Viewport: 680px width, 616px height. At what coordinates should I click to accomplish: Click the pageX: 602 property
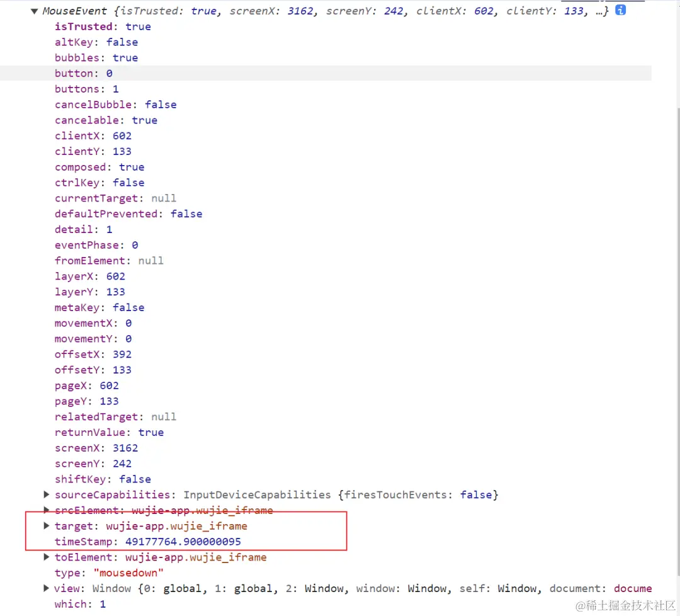click(x=87, y=385)
